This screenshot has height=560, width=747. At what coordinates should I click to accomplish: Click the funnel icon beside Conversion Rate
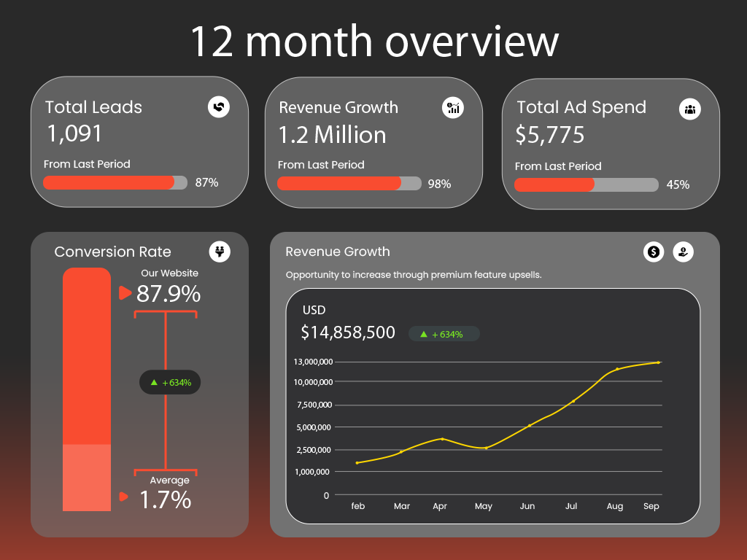219,252
